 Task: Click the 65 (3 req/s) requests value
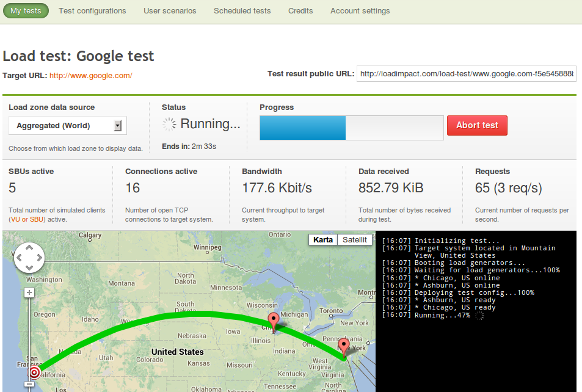pos(509,188)
